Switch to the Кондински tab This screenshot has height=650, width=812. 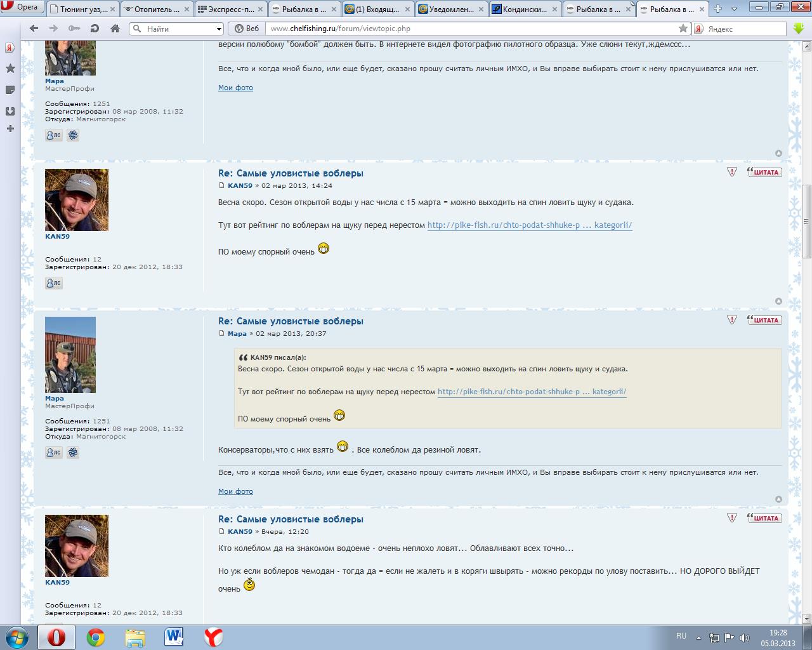coord(525,9)
